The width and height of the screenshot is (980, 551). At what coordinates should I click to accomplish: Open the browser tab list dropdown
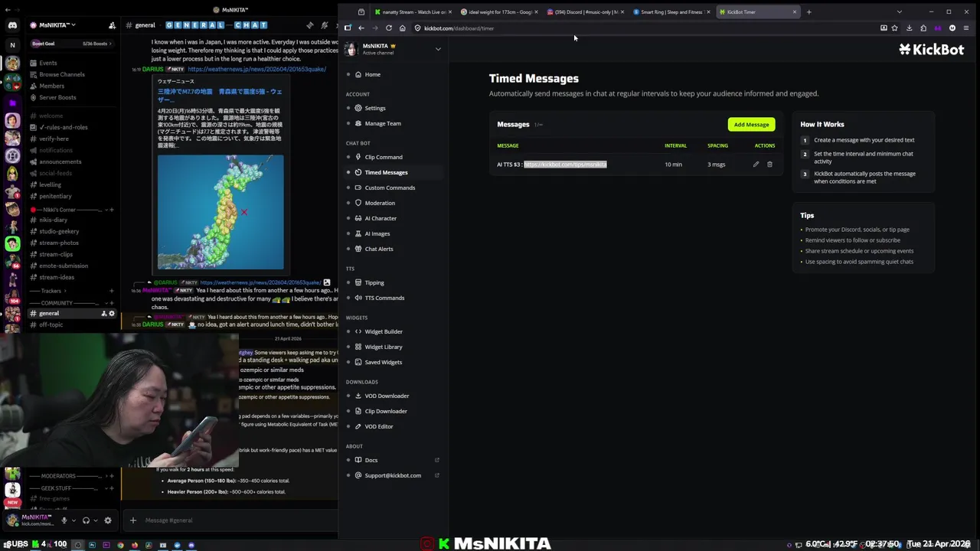(x=899, y=12)
